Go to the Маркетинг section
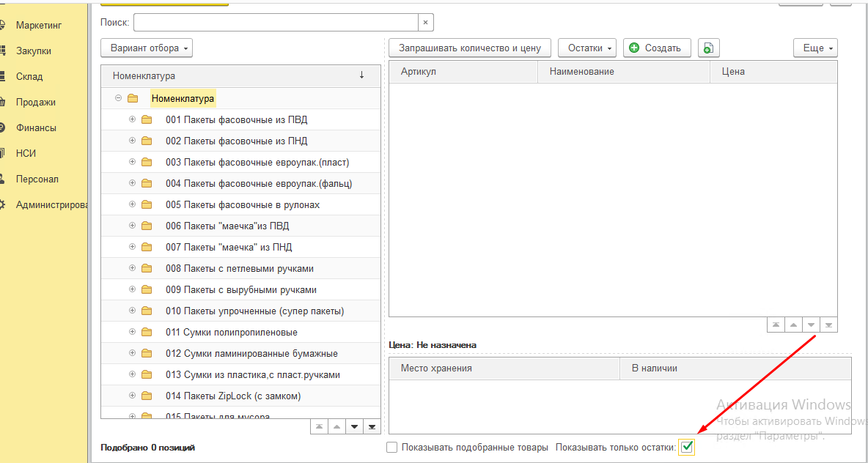 [38, 26]
